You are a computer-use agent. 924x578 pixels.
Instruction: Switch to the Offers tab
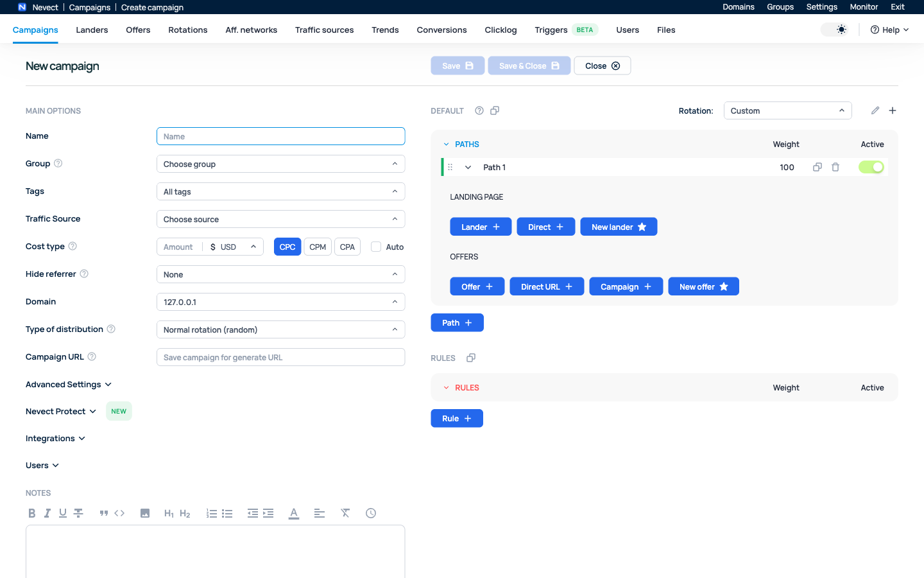138,30
